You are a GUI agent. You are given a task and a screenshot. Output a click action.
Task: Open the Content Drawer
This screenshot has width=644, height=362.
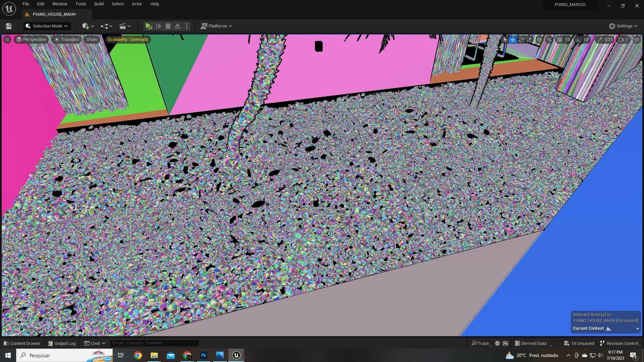pos(22,343)
